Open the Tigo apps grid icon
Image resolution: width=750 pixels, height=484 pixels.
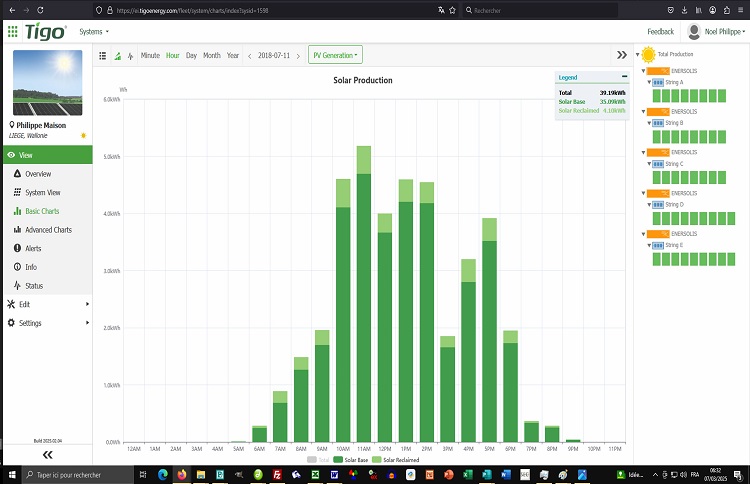tap(12, 32)
